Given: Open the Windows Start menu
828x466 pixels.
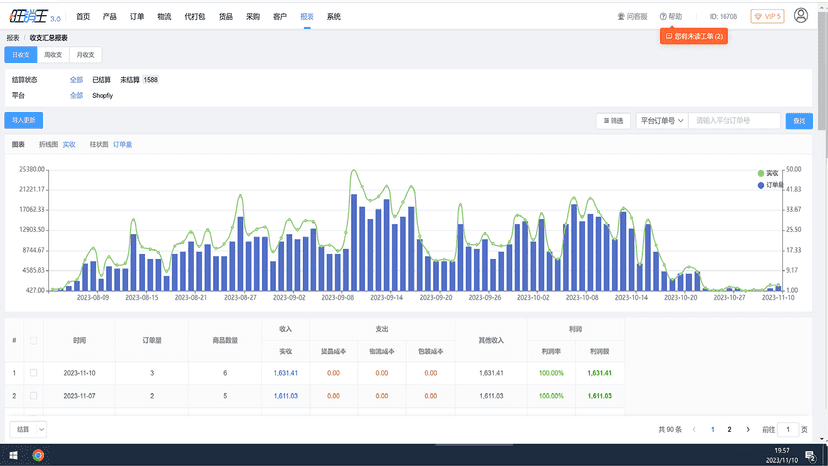Looking at the screenshot, I should pos(14,455).
